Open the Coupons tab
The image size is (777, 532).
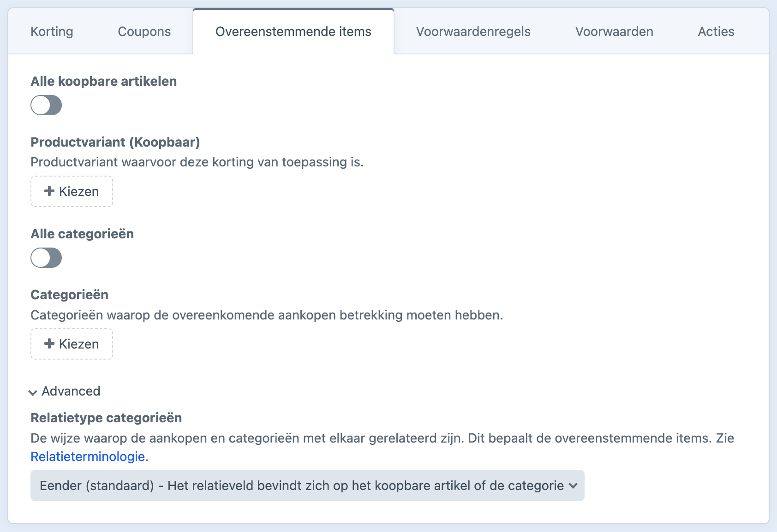click(144, 31)
